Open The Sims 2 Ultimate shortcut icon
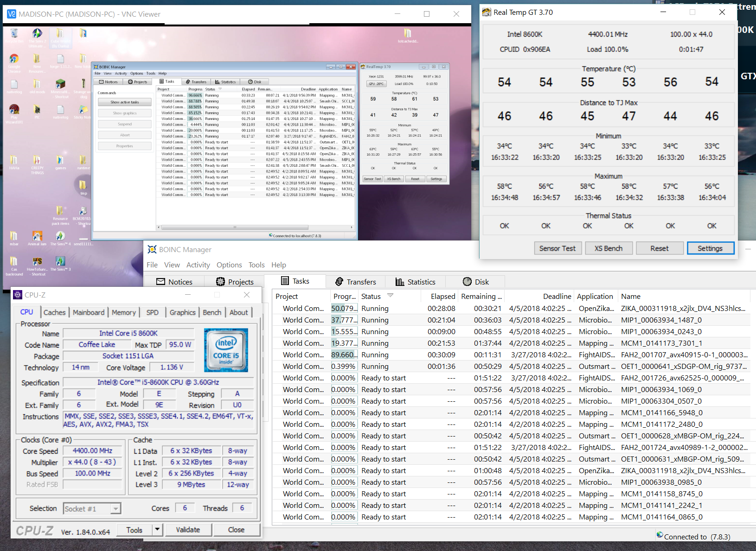The width and height of the screenshot is (756, 551). (x=37, y=33)
